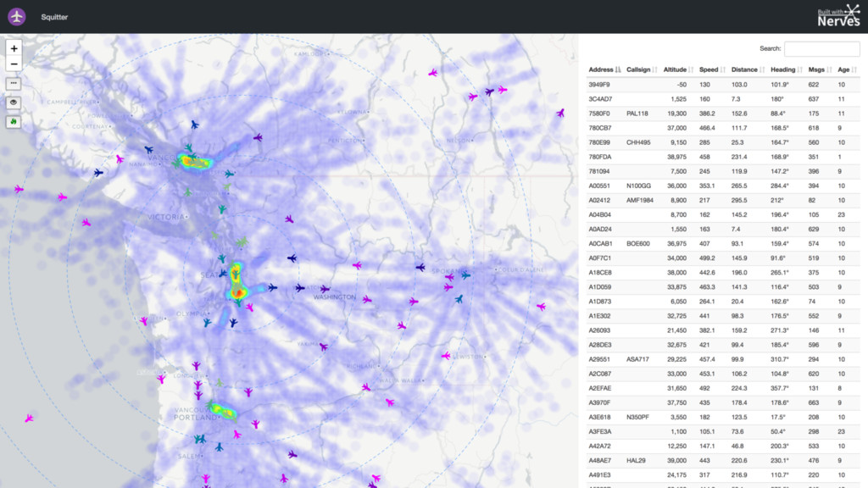Click callsign N350PF in the table
868x488 pixels.
click(x=637, y=417)
